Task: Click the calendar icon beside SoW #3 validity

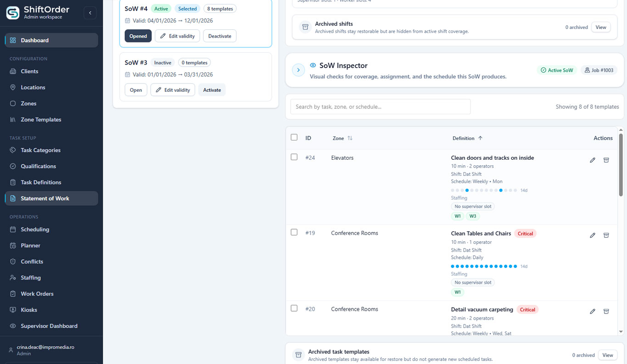Action: point(128,74)
